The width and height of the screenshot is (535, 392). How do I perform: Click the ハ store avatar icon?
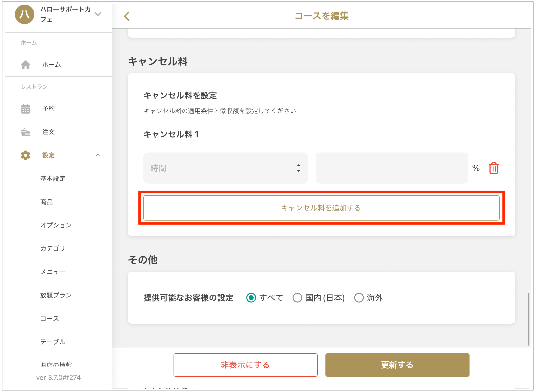(x=25, y=14)
